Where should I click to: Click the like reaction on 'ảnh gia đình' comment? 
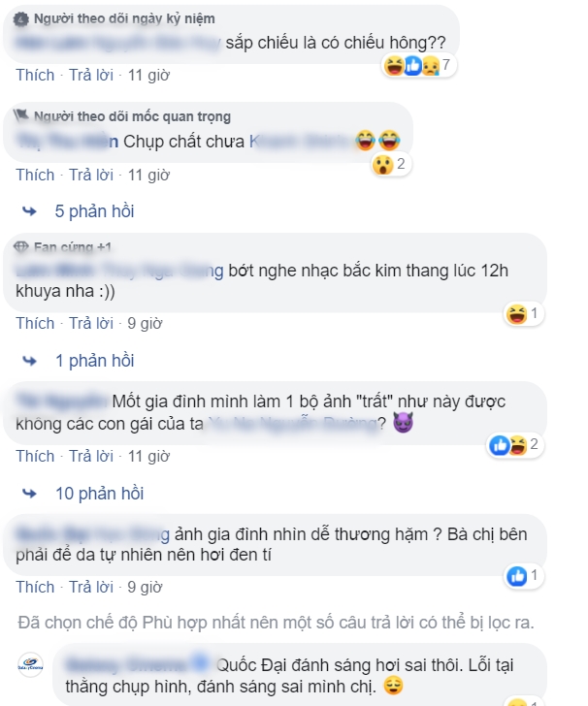(517, 576)
